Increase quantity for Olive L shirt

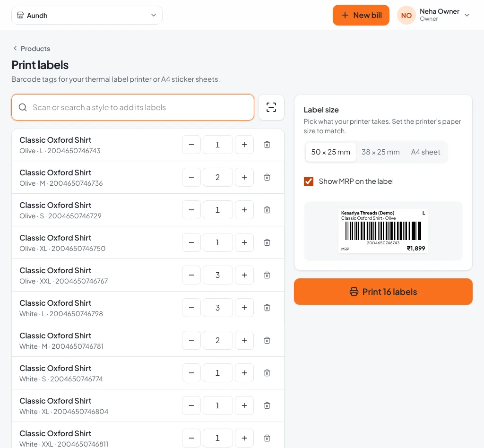tap(244, 145)
